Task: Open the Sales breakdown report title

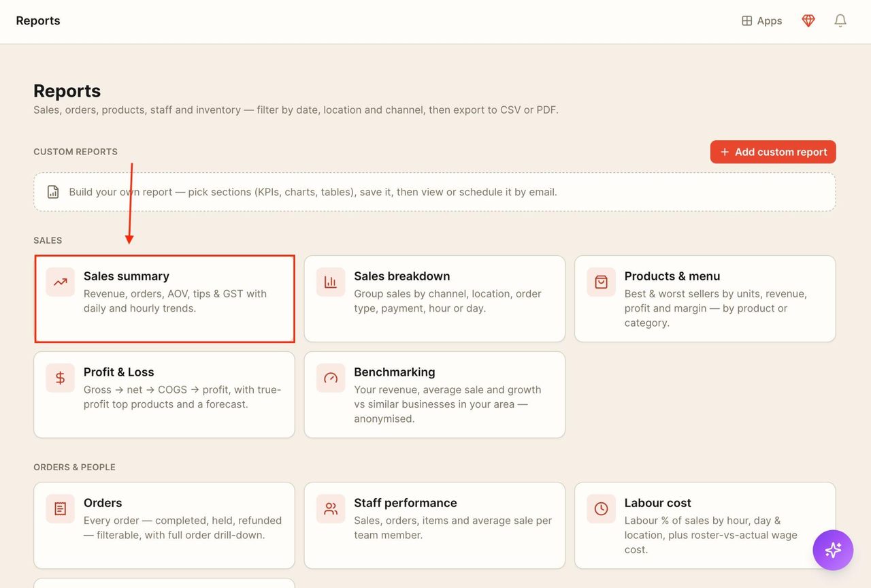Action: click(x=402, y=276)
